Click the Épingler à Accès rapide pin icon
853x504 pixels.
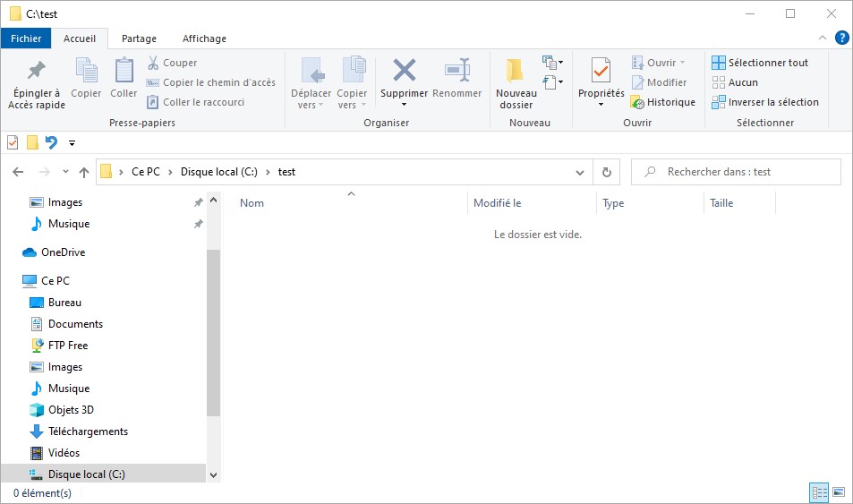(x=36, y=71)
